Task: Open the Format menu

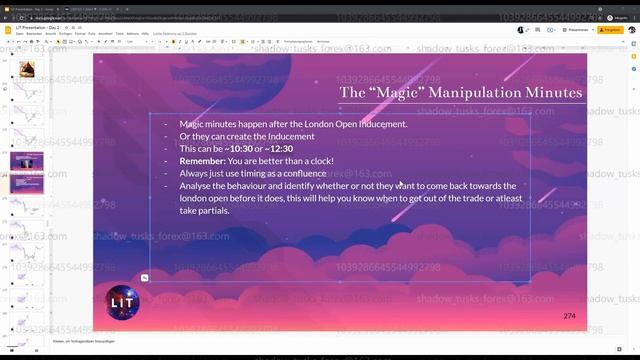Action: pyautogui.click(x=80, y=33)
